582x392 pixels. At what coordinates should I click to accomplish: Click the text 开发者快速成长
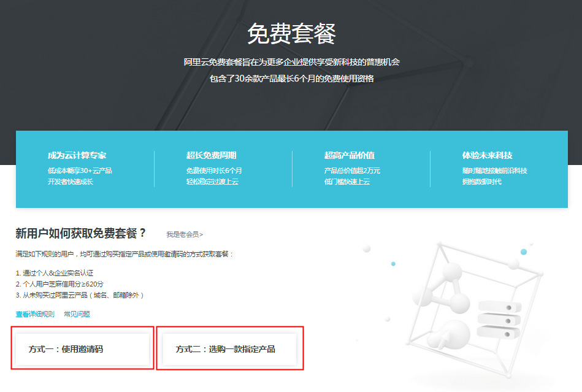70,182
